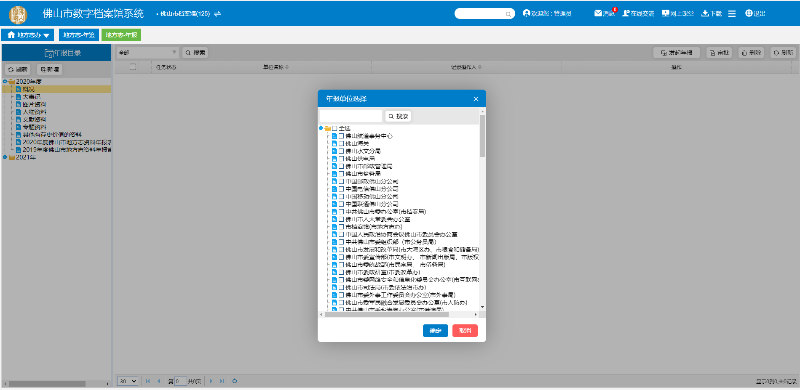Sort by the 记录操作人 column header
800x390 pixels.
coord(466,67)
